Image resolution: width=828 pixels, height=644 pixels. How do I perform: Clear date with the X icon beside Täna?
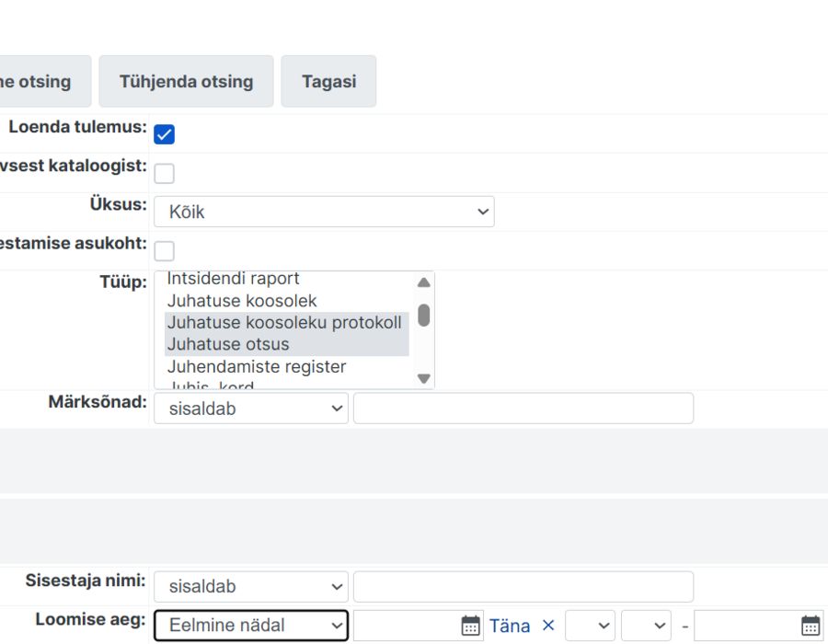[548, 626]
